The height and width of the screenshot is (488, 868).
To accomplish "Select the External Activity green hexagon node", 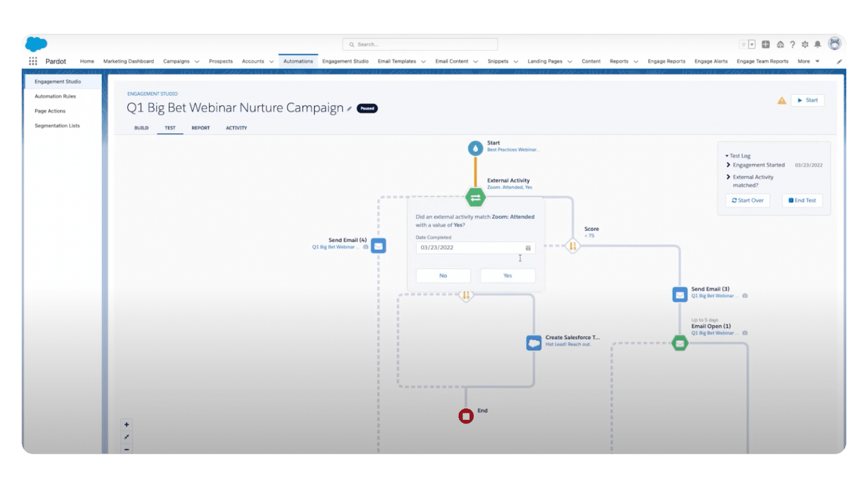I will [475, 197].
